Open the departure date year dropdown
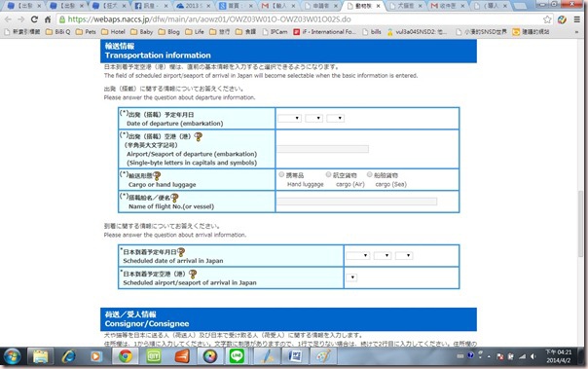The height and width of the screenshot is (369, 588). click(x=289, y=119)
